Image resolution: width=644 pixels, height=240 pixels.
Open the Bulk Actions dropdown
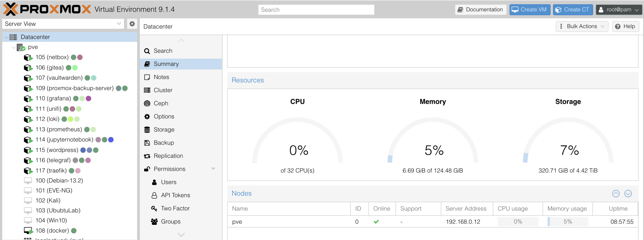(582, 26)
